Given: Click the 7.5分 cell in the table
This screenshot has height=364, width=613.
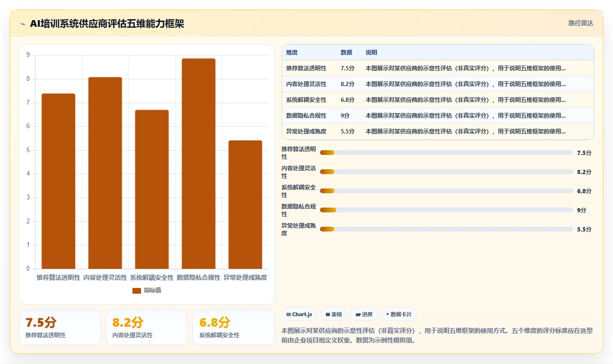Looking at the screenshot, I should click(x=347, y=68).
